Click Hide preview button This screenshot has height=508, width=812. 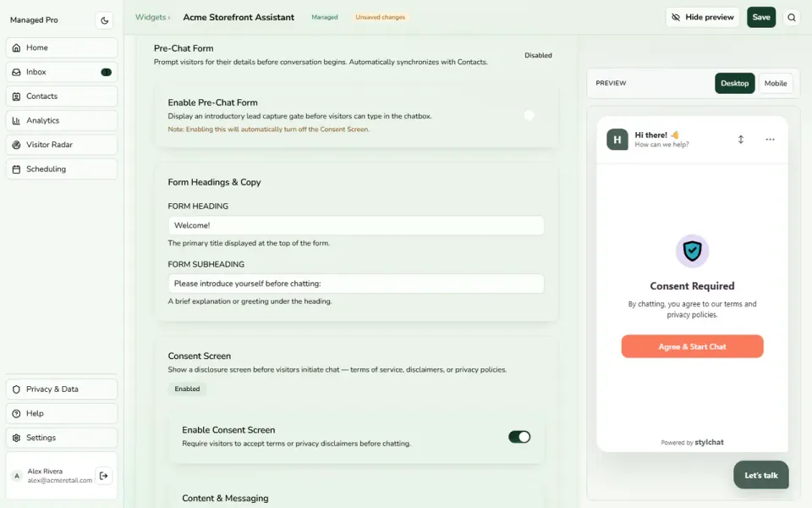pyautogui.click(x=703, y=17)
